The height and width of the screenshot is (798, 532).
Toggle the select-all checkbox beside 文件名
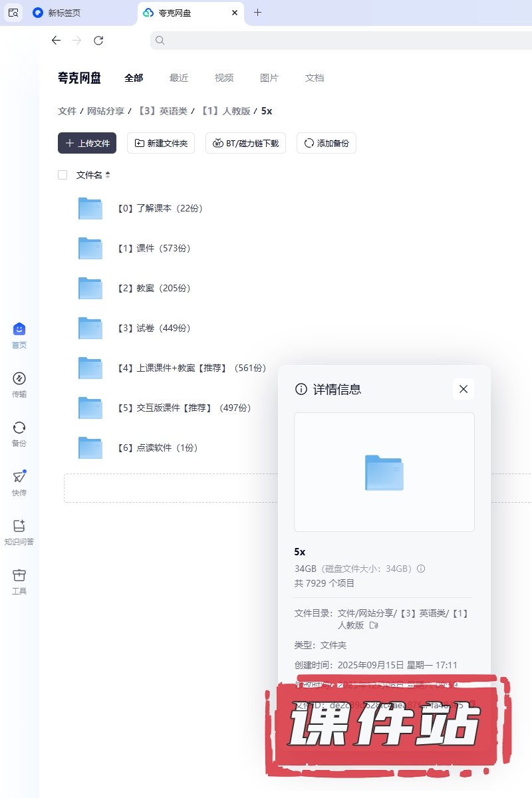click(63, 175)
